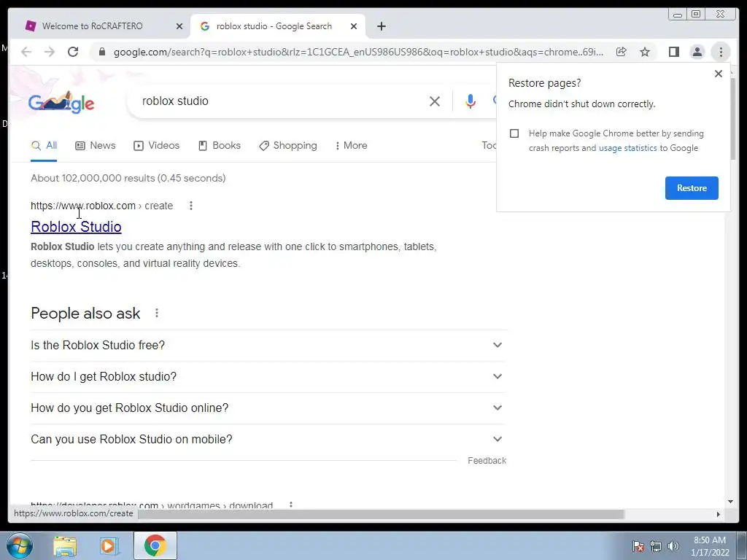Open the Chrome profile avatar icon
747x560 pixels.
pyautogui.click(x=697, y=52)
